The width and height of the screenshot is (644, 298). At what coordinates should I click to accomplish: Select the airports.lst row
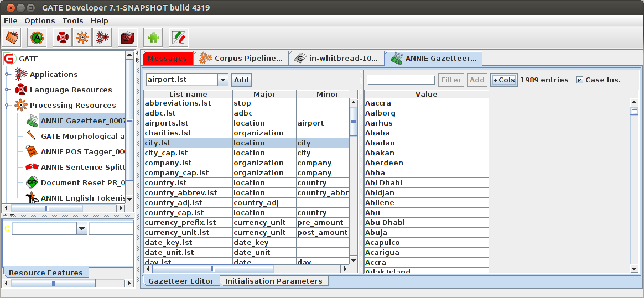point(246,123)
